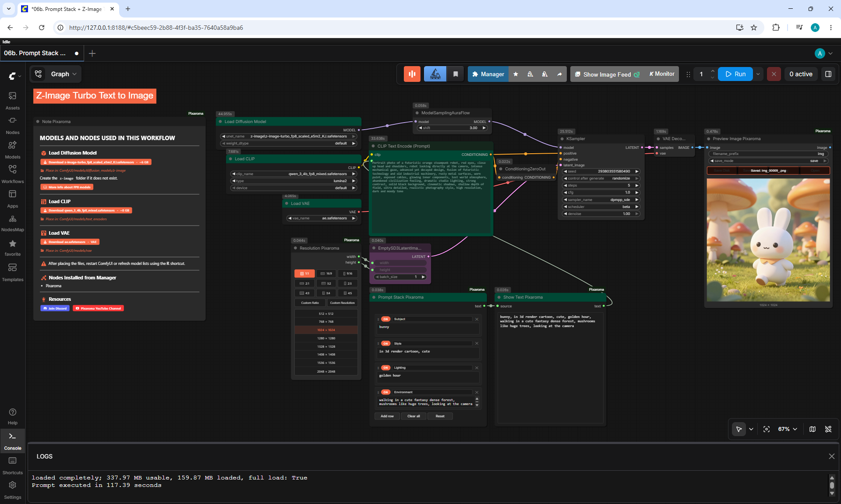Choose the Custom Ratio option
The image size is (841, 504).
(x=310, y=303)
